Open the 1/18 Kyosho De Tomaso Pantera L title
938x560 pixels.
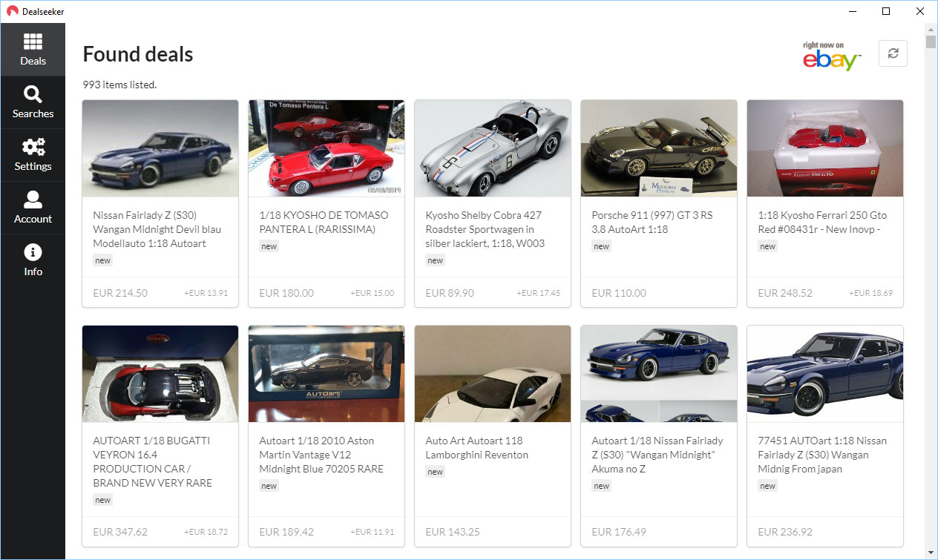click(324, 222)
